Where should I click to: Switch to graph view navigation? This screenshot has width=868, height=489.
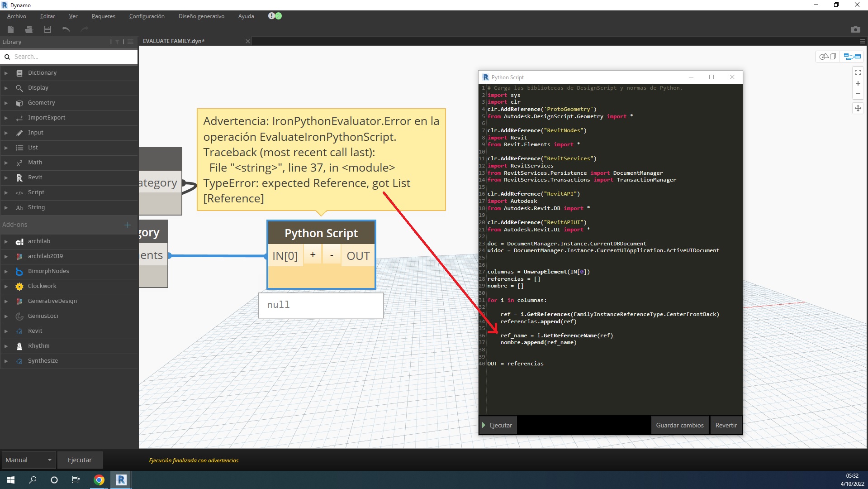tap(852, 57)
